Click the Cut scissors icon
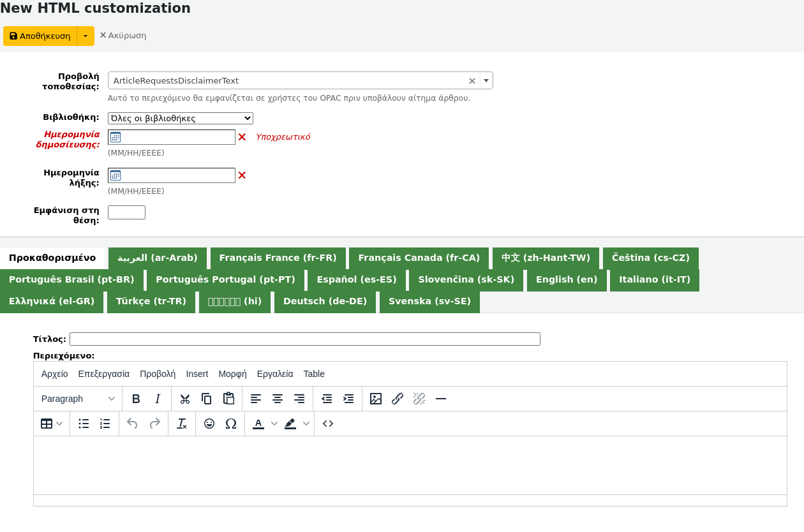 [185, 399]
